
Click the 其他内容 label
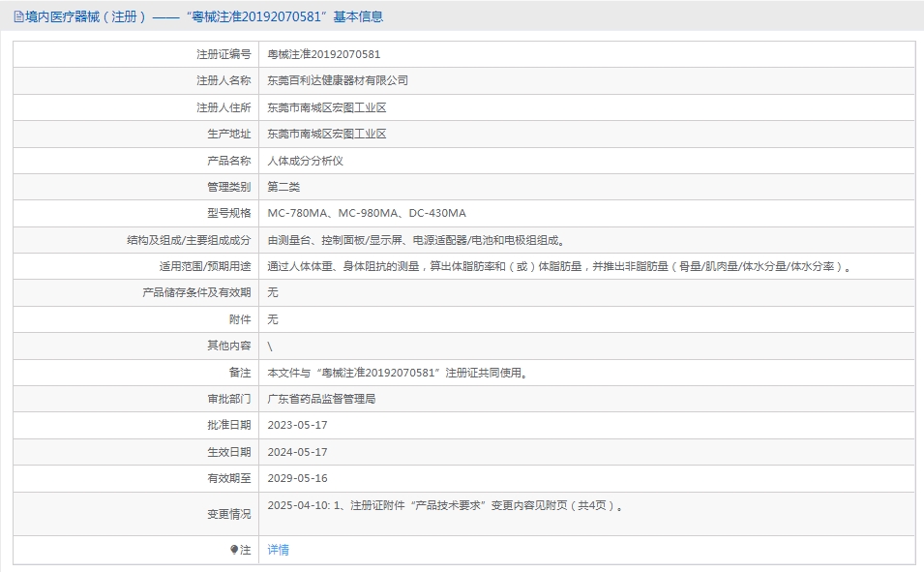click(228, 346)
